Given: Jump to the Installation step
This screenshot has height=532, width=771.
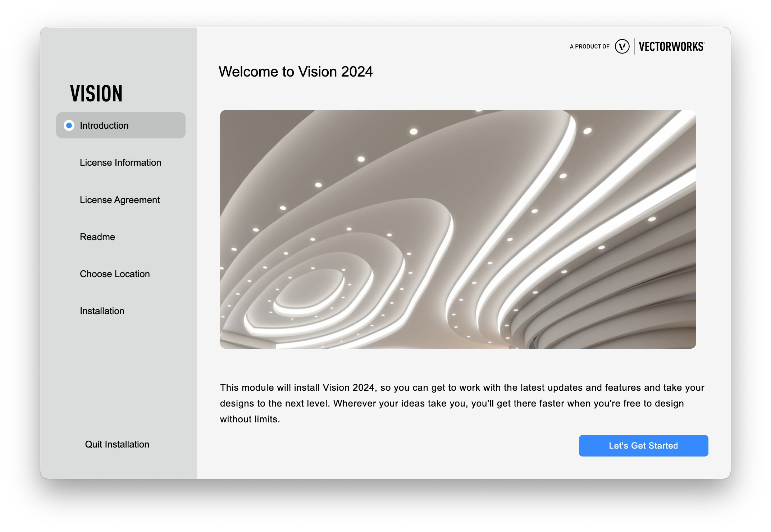Looking at the screenshot, I should (102, 311).
